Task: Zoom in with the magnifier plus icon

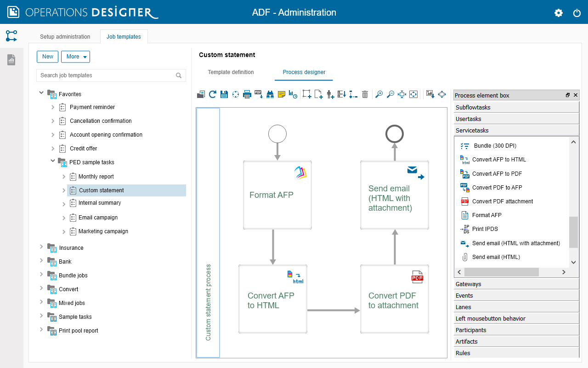Action: point(379,94)
